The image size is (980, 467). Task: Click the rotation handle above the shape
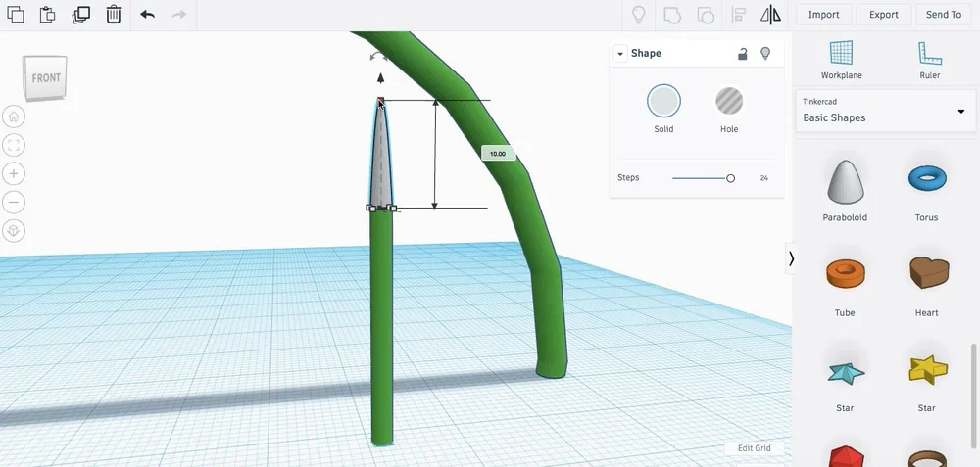tap(378, 57)
